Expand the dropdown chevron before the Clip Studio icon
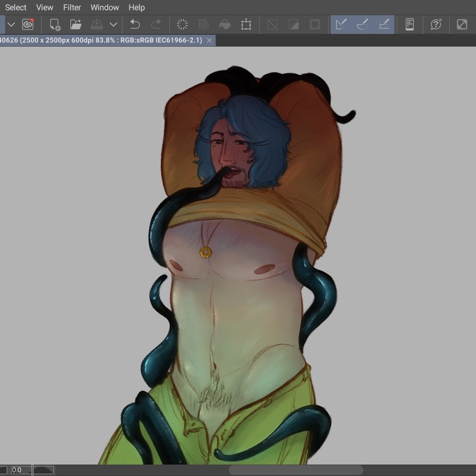Image resolution: width=476 pixels, height=476 pixels. pos(11,24)
